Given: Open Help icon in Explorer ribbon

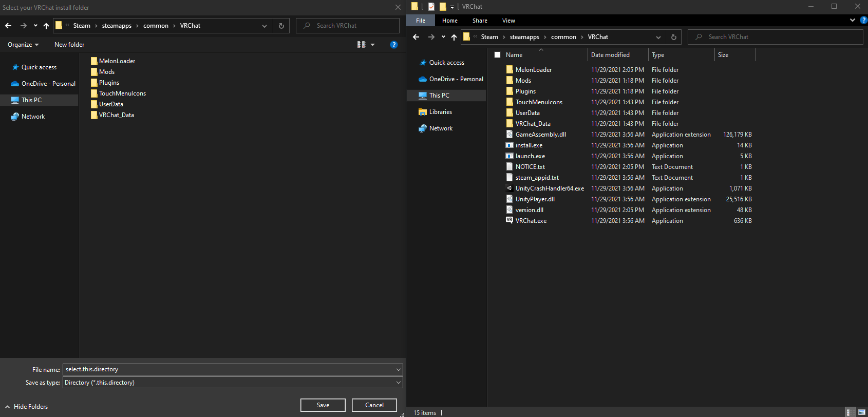Looking at the screenshot, I should coord(863,21).
